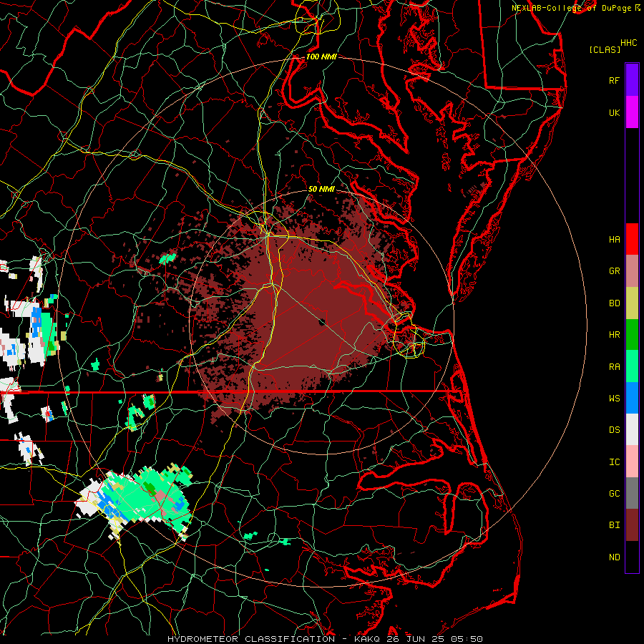Click the "RF" legend label
This screenshot has width=644, height=644.
click(614, 80)
